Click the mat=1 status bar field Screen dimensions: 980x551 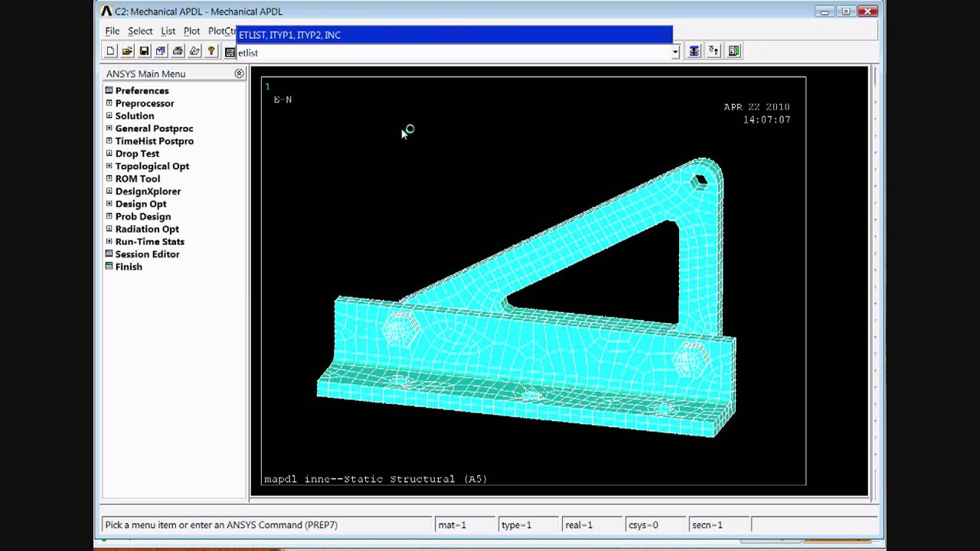(465, 525)
